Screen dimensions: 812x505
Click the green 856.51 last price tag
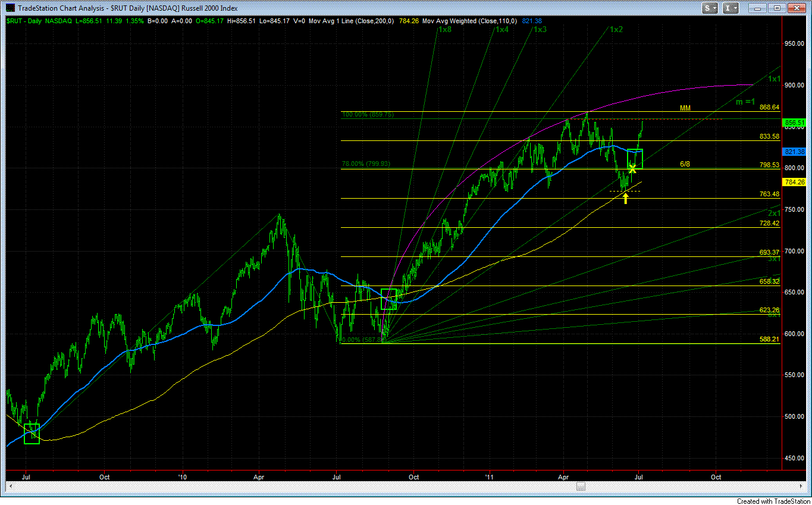[x=795, y=123]
